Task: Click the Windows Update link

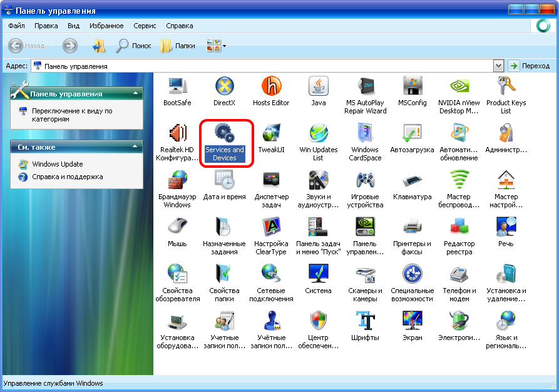Action: tap(58, 164)
